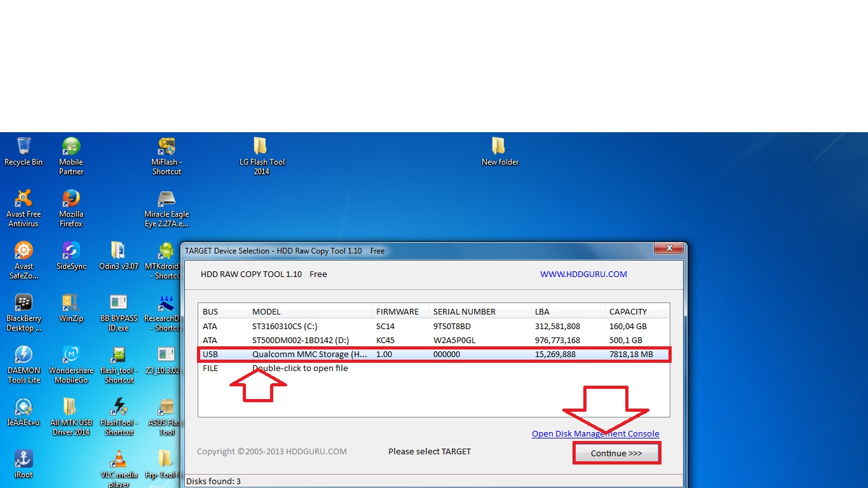
Task: Click the FlashTool - Shortcut lightning icon
Action: point(119,417)
